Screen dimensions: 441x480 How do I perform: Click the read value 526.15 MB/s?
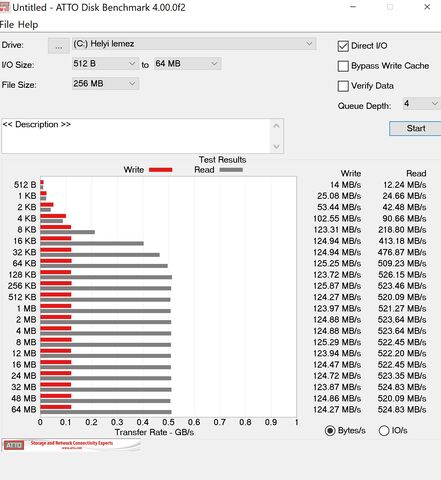[x=402, y=275]
